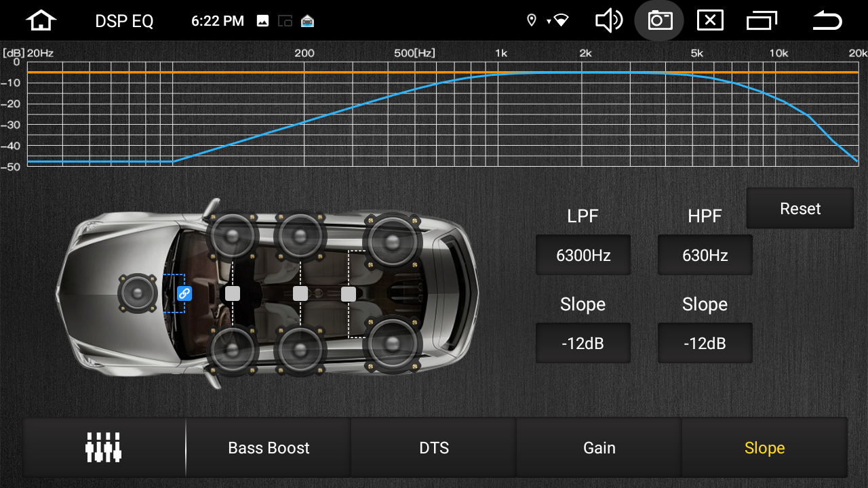Open the LPF 6300Hz frequency selector

tap(583, 256)
